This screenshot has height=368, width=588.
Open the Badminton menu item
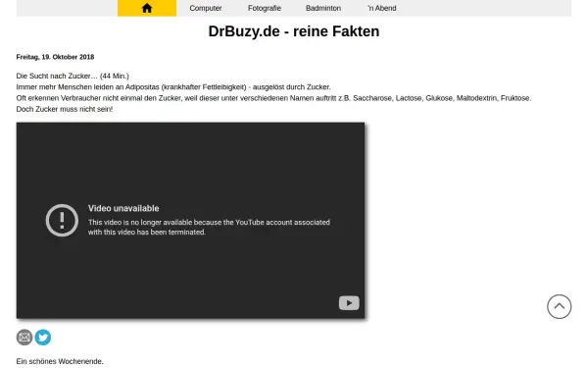323,8
